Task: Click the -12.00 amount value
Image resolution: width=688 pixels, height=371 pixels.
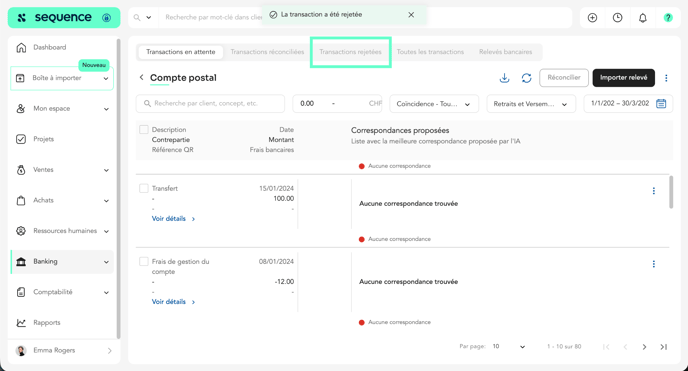Action: click(x=284, y=282)
